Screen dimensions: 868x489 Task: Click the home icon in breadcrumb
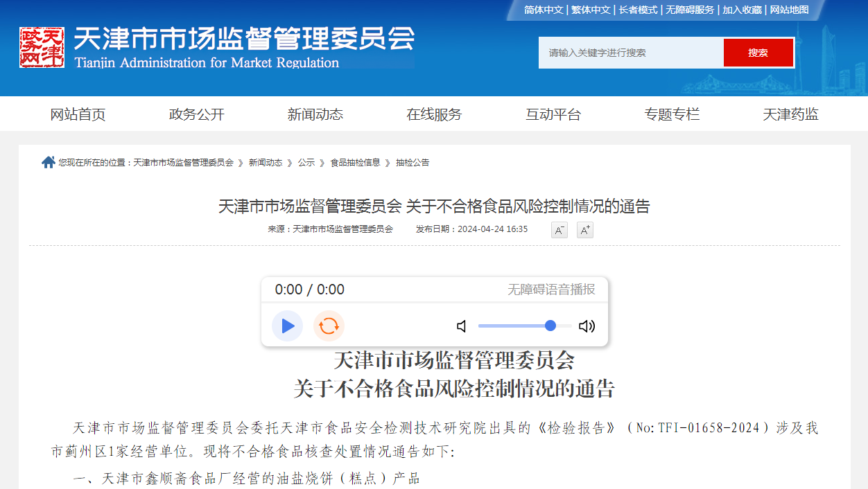(48, 162)
